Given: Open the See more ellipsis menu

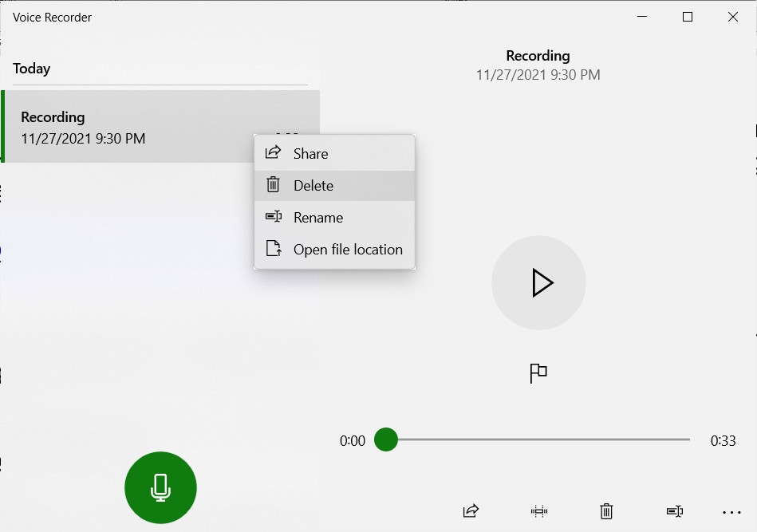Looking at the screenshot, I should [731, 512].
